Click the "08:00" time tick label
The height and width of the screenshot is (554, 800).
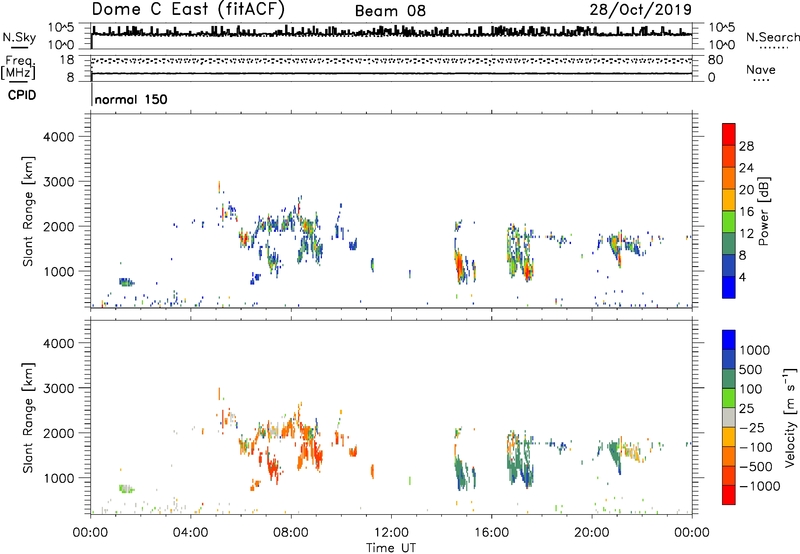(x=291, y=533)
